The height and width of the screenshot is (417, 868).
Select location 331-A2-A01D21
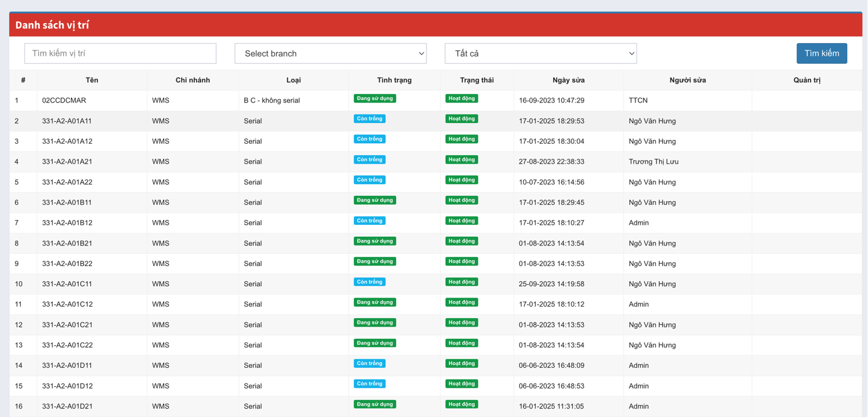pyautogui.click(x=67, y=406)
